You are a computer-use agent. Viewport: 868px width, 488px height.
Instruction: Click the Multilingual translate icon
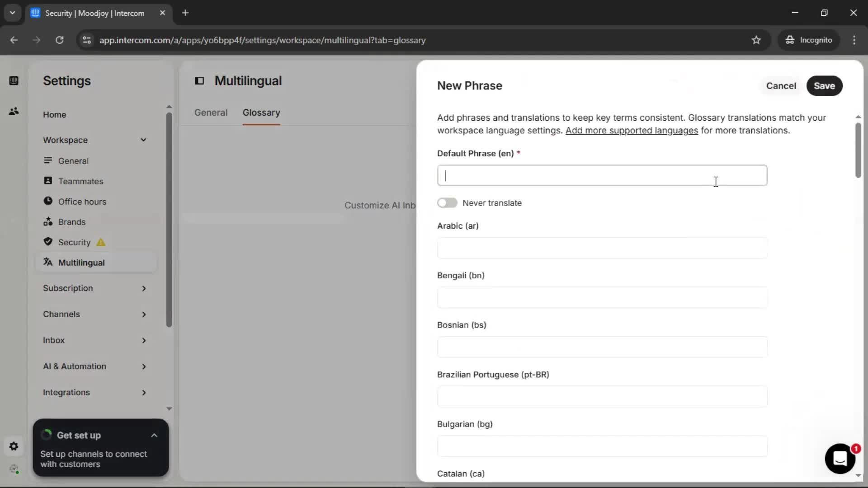[48, 262]
